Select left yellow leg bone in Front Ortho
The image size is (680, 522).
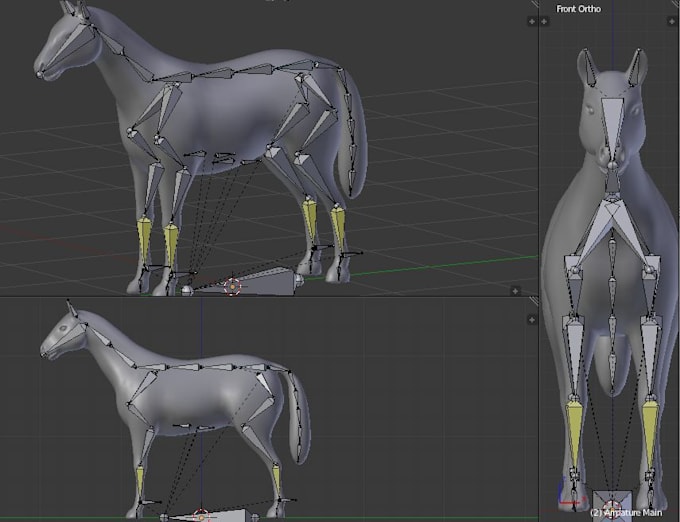pos(575,434)
